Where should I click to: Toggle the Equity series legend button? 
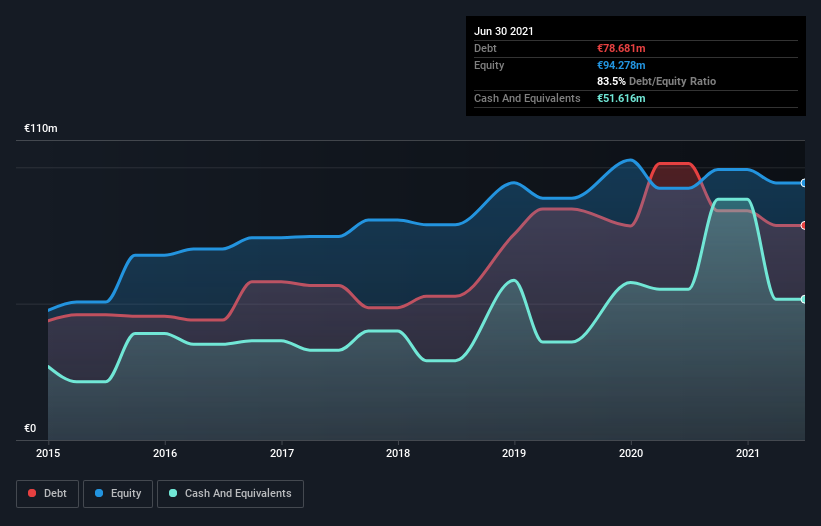click(118, 494)
